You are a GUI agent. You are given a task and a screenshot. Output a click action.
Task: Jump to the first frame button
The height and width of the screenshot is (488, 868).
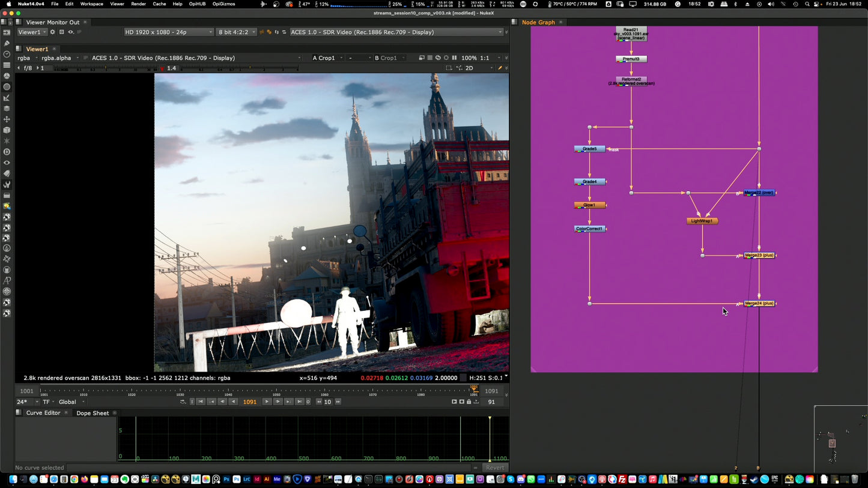click(x=201, y=402)
